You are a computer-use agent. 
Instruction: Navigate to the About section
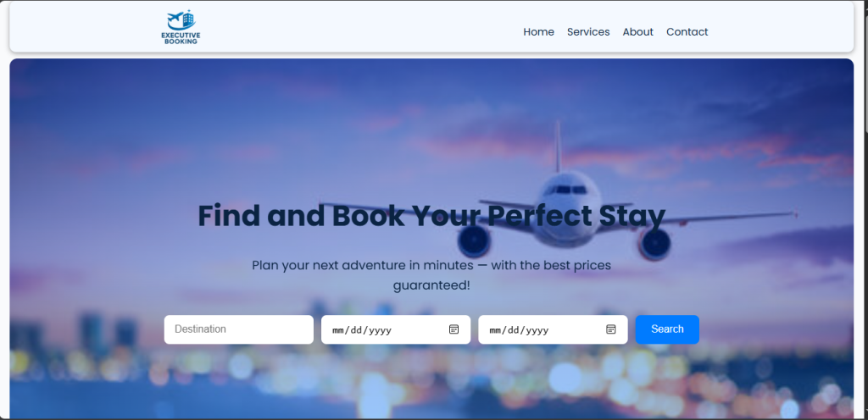click(637, 32)
